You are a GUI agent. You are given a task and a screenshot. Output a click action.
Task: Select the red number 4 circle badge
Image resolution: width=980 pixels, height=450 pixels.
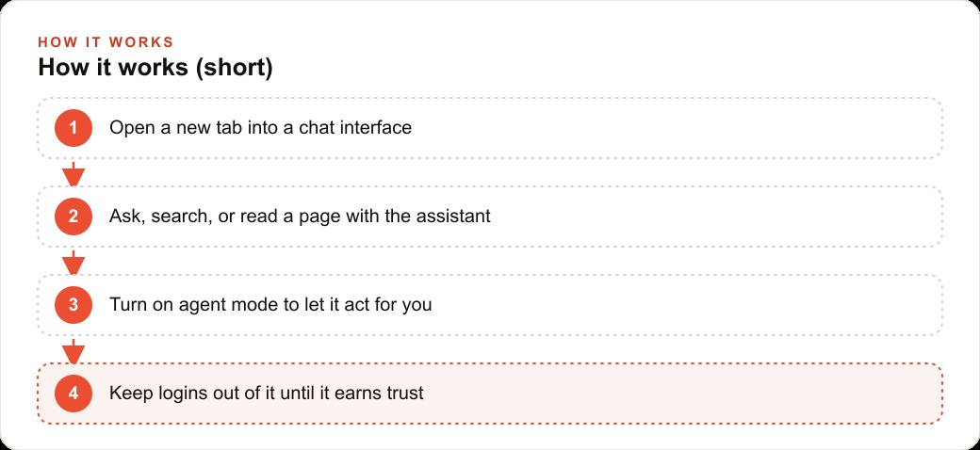coord(73,394)
